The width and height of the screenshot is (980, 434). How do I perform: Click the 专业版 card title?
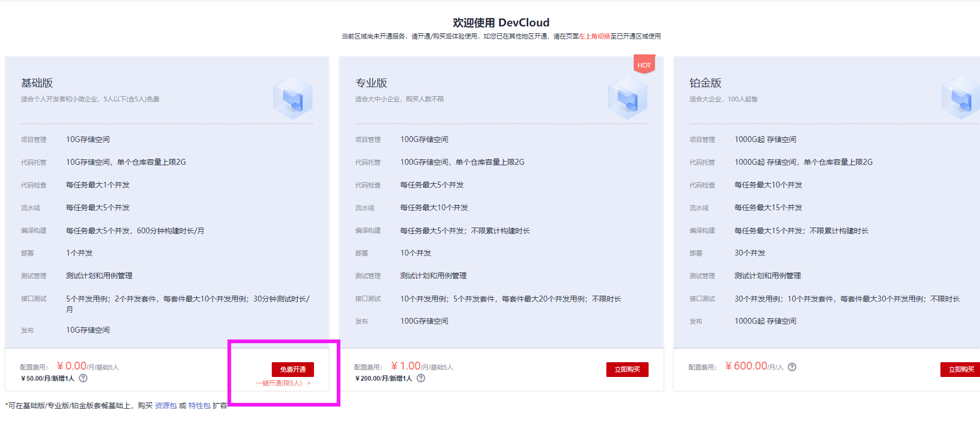(371, 83)
